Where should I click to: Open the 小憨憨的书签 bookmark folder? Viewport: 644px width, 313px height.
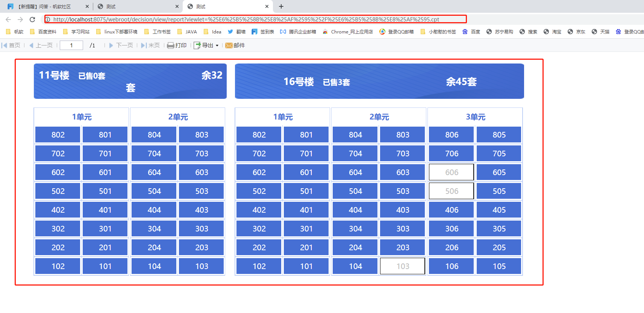(438, 32)
